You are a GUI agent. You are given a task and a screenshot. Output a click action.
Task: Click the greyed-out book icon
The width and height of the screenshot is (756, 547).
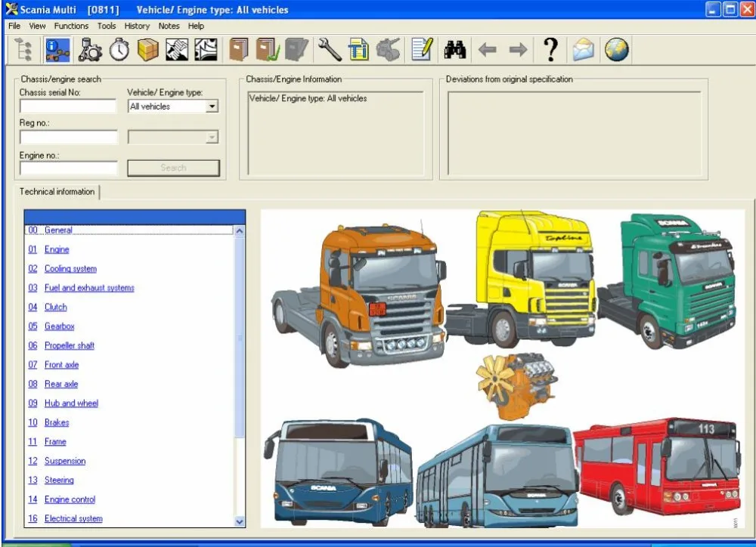pyautogui.click(x=296, y=50)
